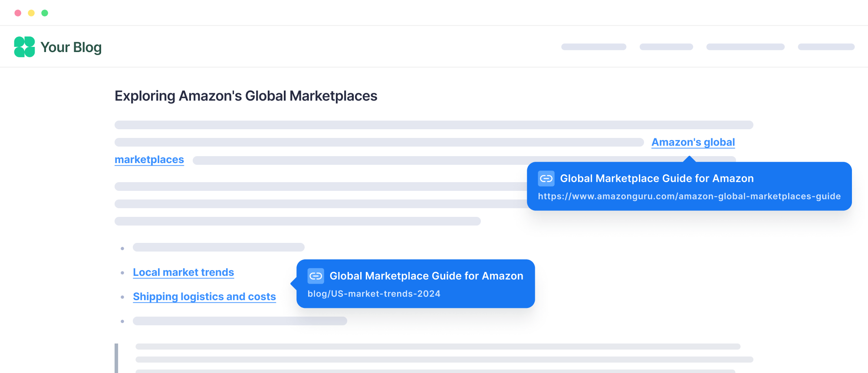Screen dimensions: 868x373
Task: Follow the "marketplaces" link
Action: (149, 160)
